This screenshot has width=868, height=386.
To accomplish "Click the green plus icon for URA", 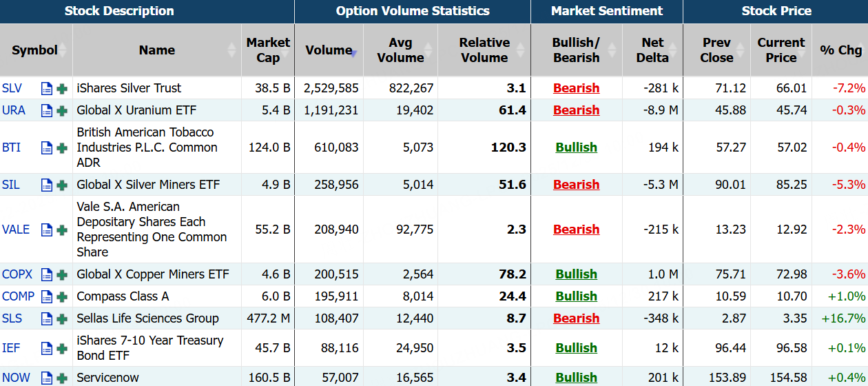I will [62, 110].
